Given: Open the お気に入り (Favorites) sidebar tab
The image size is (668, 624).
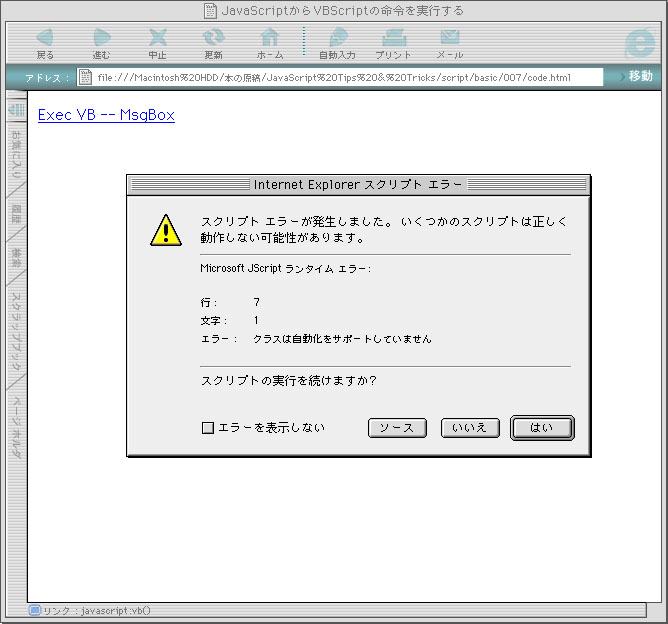Looking at the screenshot, I should click(16, 154).
